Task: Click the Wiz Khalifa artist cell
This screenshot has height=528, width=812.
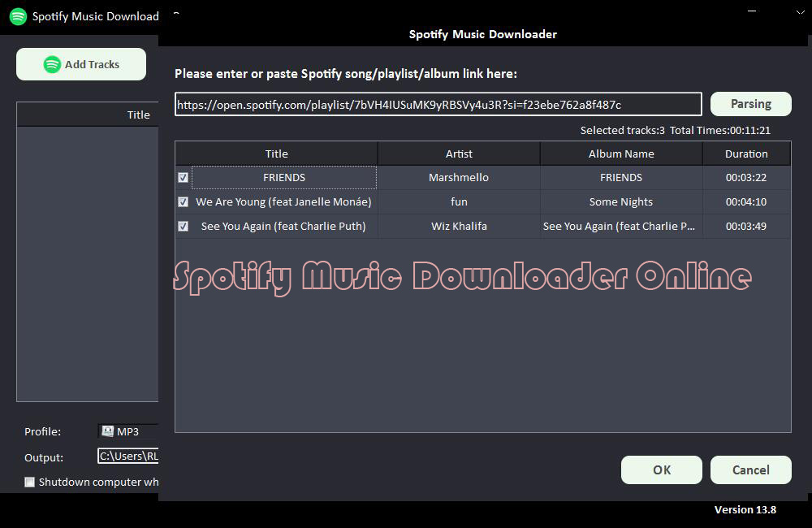Action: tap(459, 226)
